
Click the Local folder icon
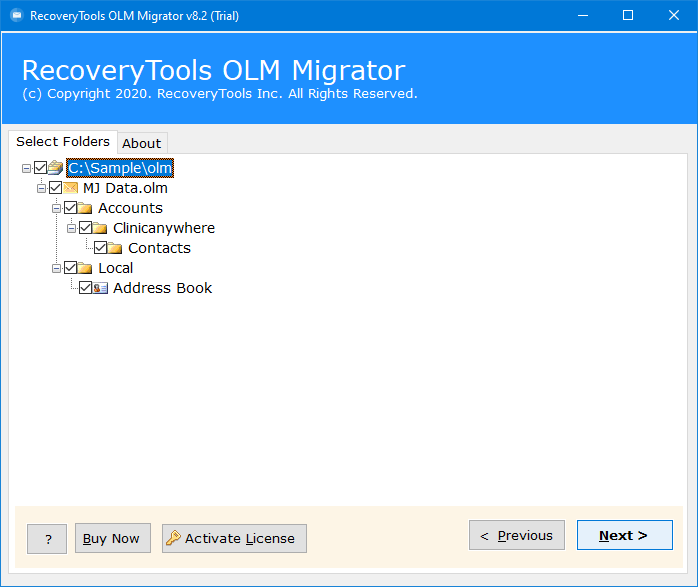pos(85,268)
